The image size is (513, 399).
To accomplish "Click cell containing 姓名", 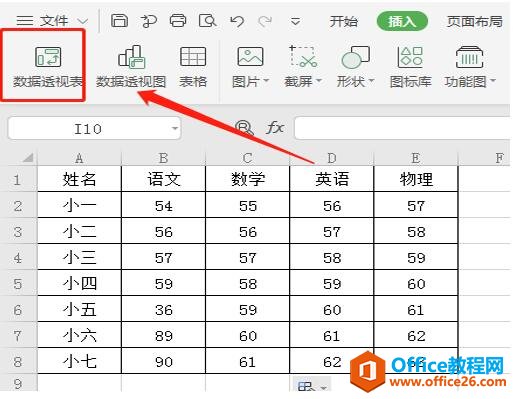I will pyautogui.click(x=79, y=179).
